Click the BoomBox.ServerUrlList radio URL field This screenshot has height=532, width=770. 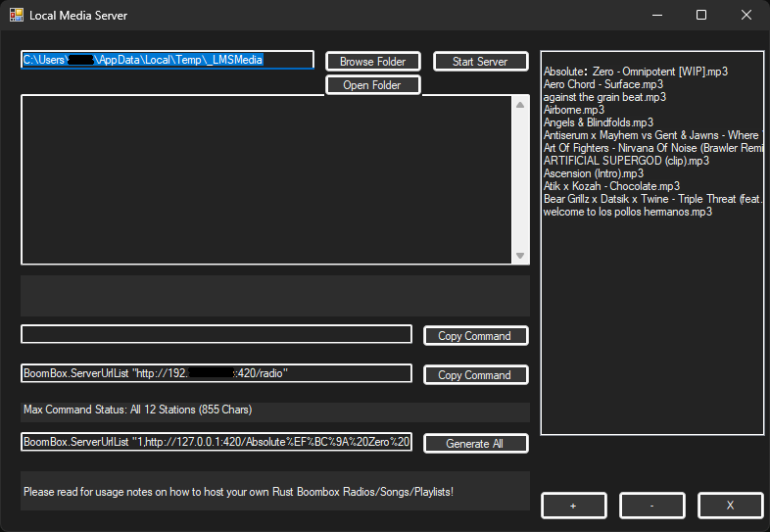pos(217,373)
